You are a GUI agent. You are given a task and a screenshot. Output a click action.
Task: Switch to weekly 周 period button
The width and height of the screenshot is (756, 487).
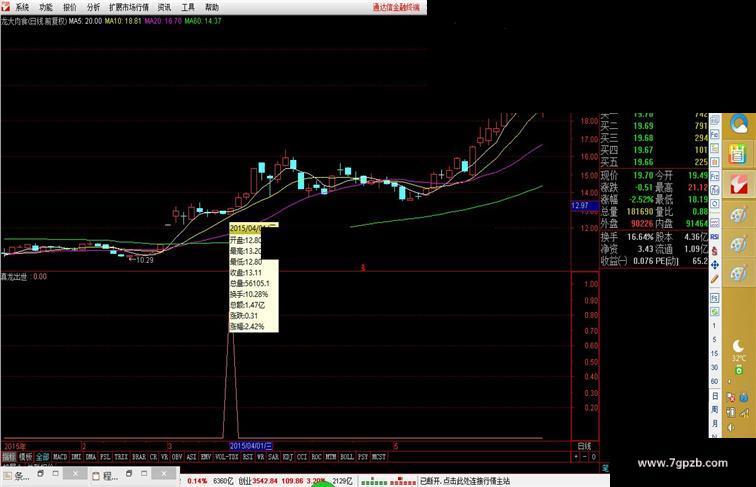tap(715, 410)
